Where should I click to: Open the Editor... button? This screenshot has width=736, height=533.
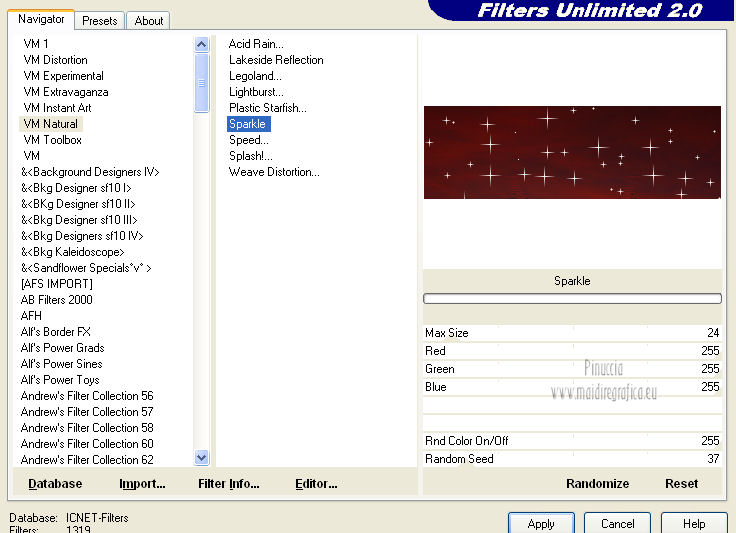[316, 484]
